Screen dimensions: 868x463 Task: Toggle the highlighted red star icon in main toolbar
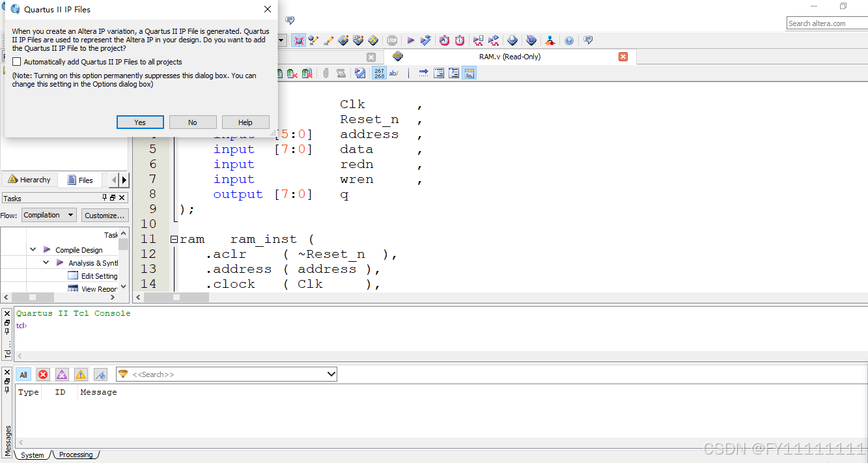point(299,40)
